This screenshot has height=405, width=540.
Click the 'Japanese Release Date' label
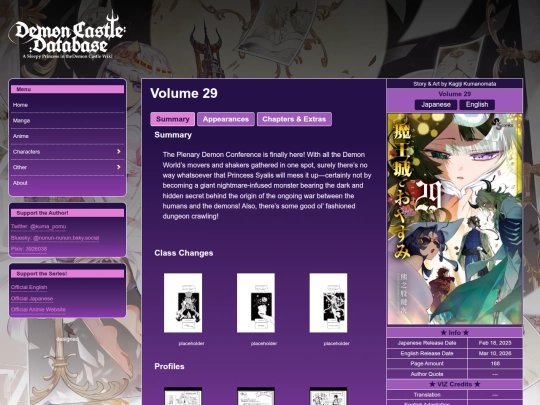pyautogui.click(x=427, y=343)
